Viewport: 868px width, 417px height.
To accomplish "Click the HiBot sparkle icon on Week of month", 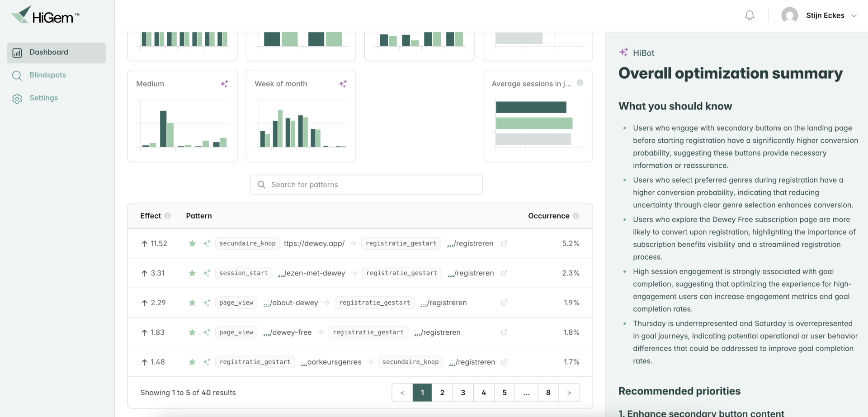I will tap(343, 84).
